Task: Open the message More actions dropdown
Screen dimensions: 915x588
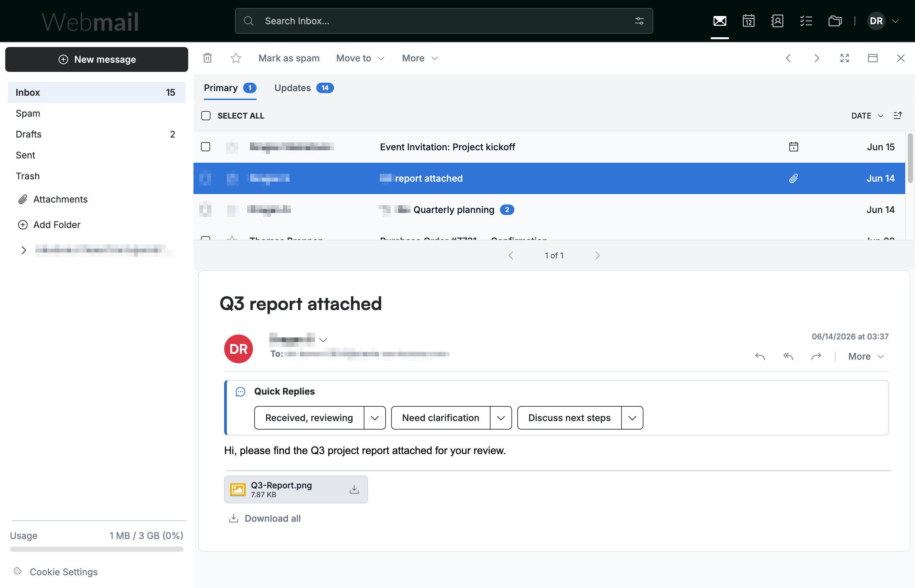Action: (x=866, y=356)
